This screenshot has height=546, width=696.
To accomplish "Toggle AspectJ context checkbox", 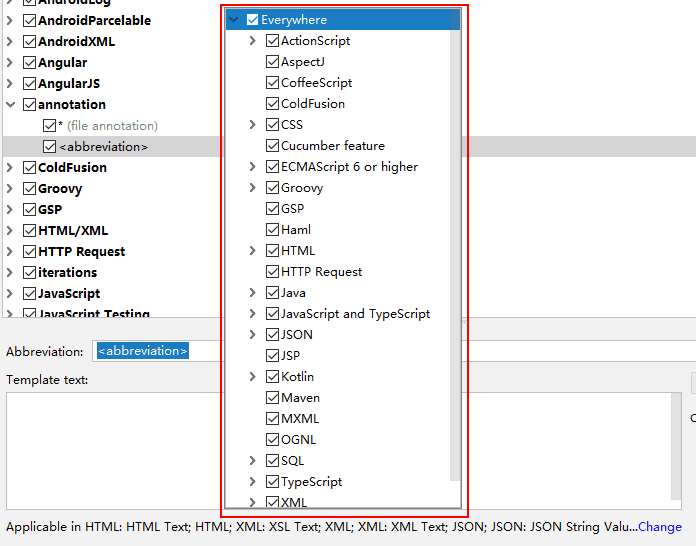I will pos(272,61).
